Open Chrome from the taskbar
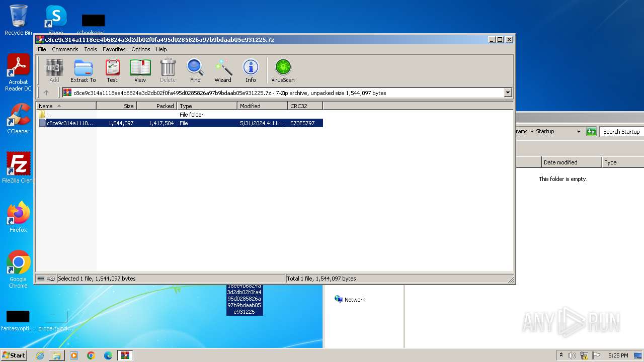 [91, 355]
